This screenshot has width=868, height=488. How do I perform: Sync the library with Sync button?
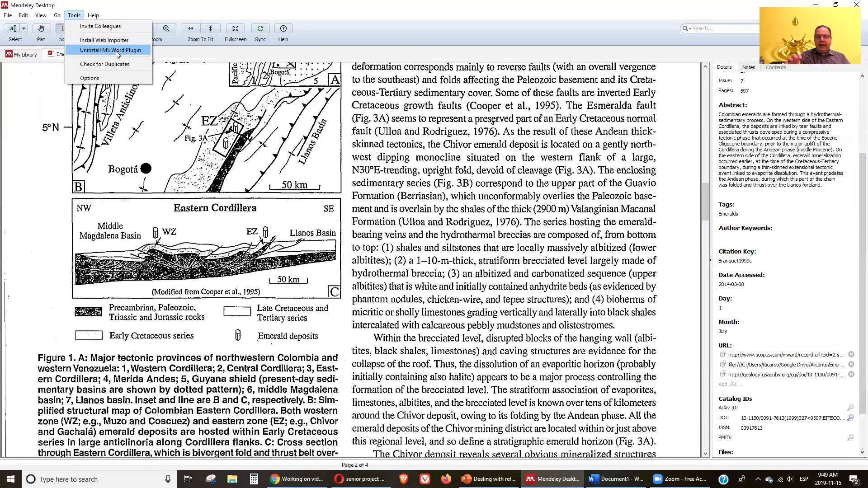pos(260,28)
